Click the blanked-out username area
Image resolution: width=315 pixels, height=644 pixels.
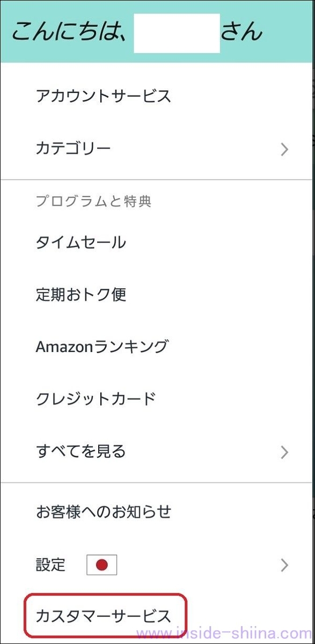(177, 32)
